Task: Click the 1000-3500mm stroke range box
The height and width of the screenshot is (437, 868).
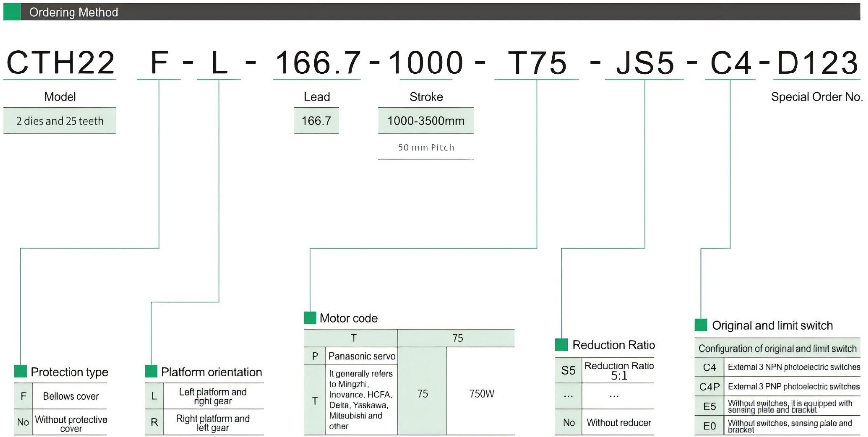Action: pyautogui.click(x=426, y=121)
